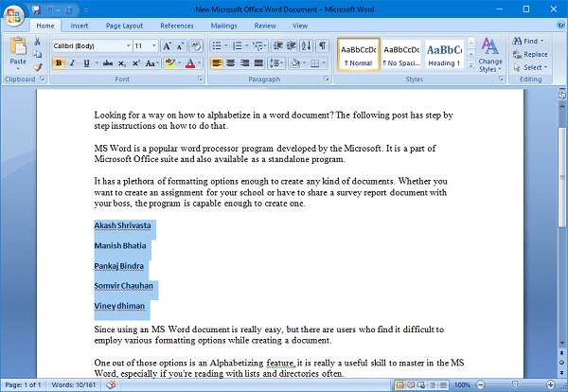Grow font size with the large A button

point(167,46)
